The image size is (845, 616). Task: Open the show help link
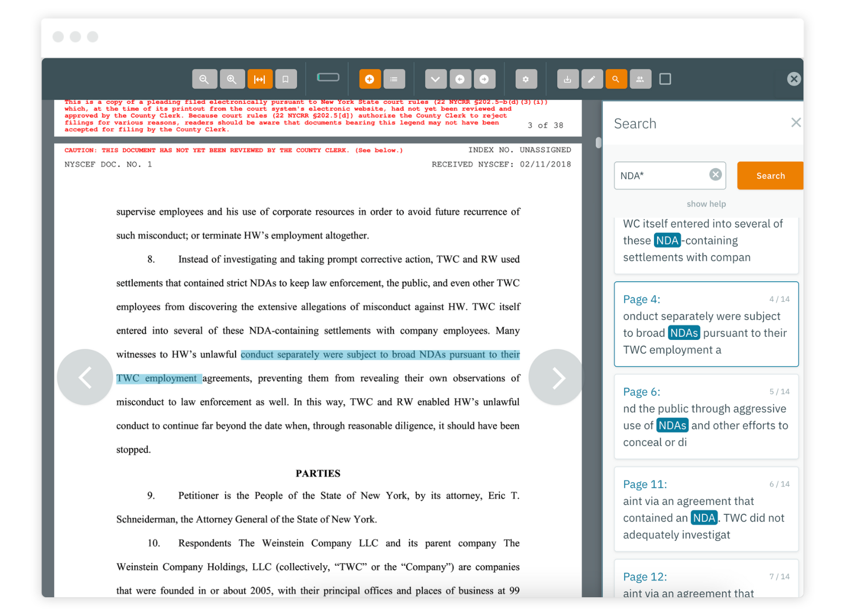(706, 204)
